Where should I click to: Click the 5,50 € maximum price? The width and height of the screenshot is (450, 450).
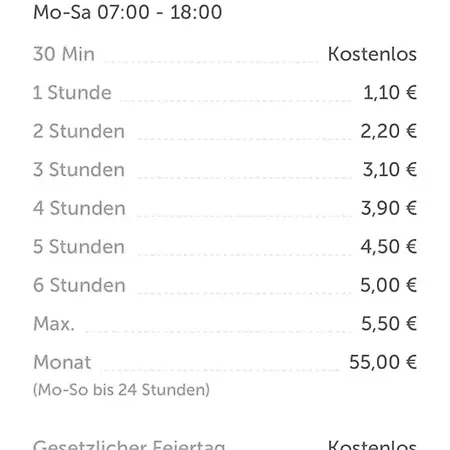389,324
